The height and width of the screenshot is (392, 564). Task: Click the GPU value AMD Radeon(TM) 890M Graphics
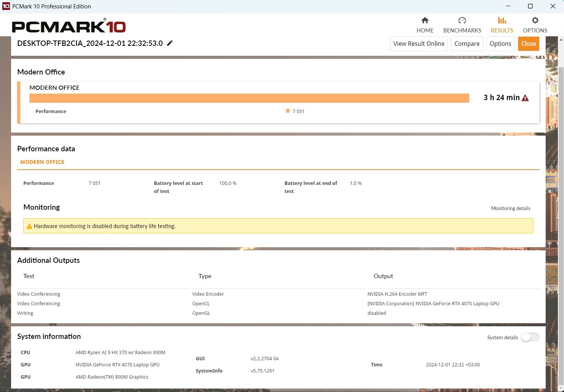point(112,377)
